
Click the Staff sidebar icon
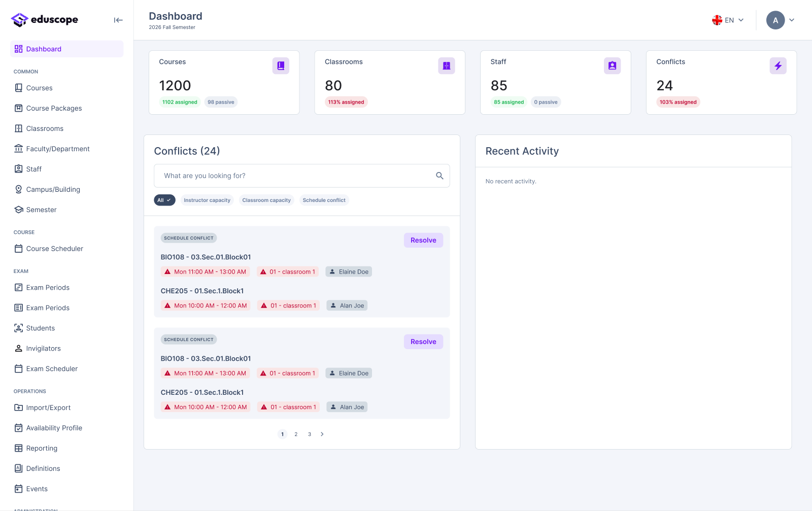click(x=19, y=169)
